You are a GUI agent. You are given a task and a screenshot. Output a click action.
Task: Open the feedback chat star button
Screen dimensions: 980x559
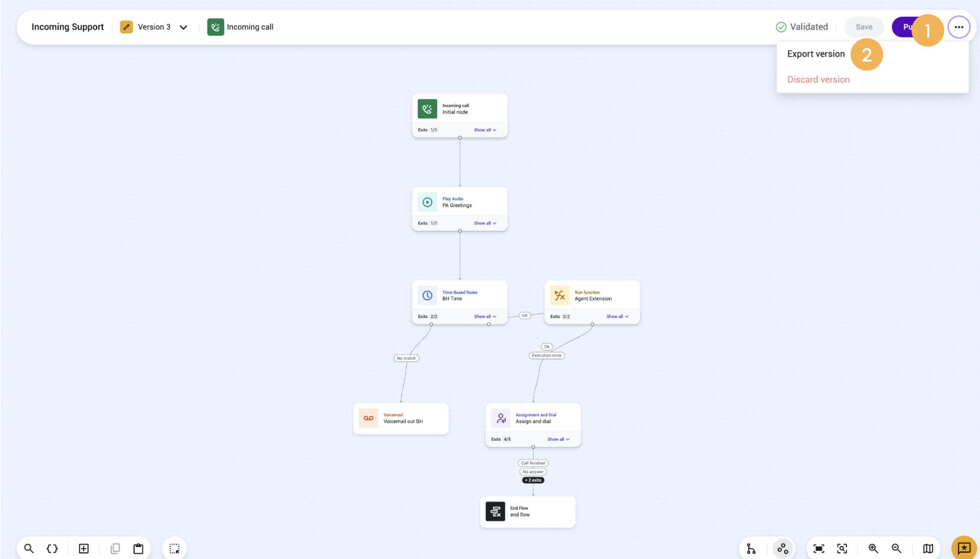(x=964, y=548)
